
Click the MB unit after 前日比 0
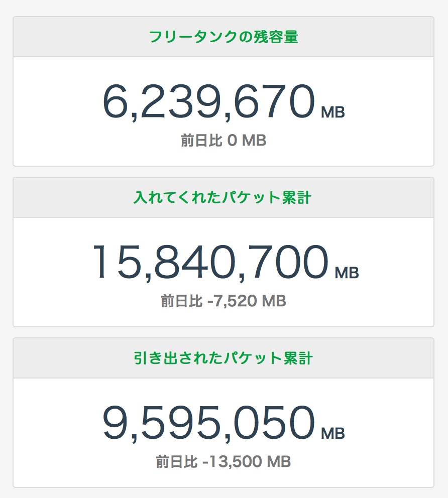[x=254, y=141]
